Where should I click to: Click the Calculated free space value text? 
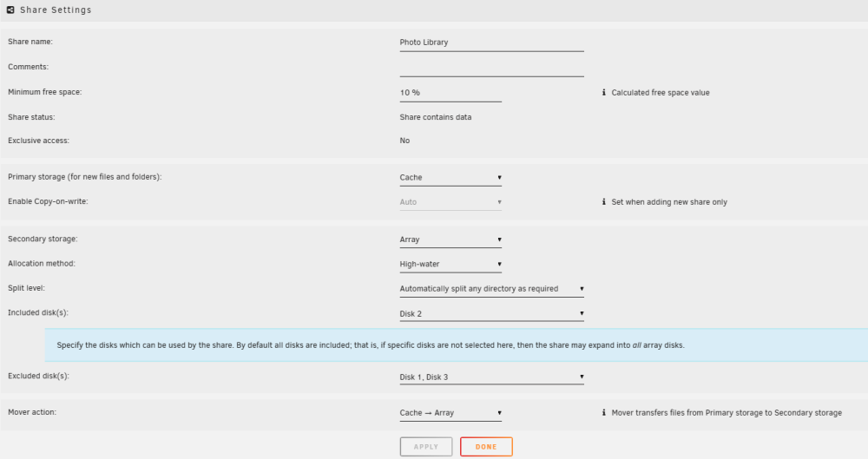coord(661,93)
